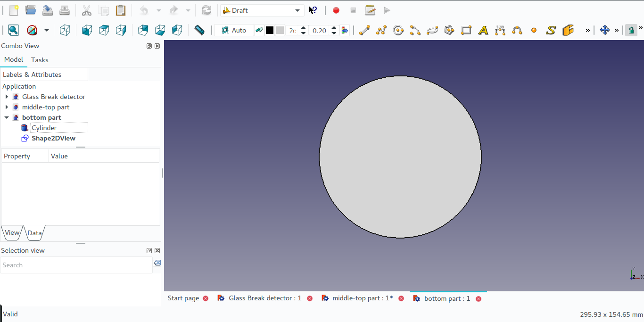Screen dimensions: 644x322
Task: Open the Draft Circle tool
Action: 398,30
